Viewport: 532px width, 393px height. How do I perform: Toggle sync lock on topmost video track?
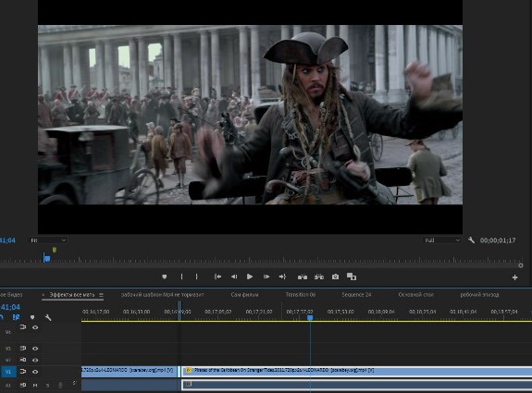[23, 327]
